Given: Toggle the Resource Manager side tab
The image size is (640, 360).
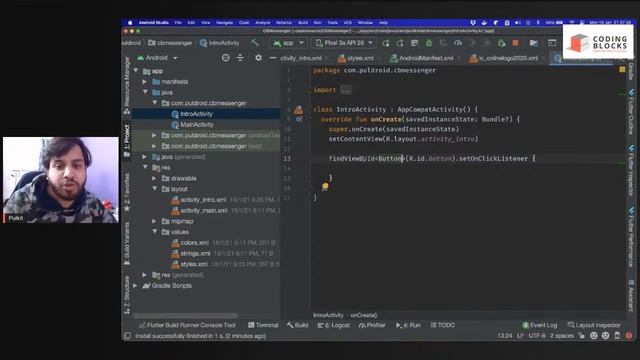Looking at the screenshot, I should pyautogui.click(x=127, y=86).
